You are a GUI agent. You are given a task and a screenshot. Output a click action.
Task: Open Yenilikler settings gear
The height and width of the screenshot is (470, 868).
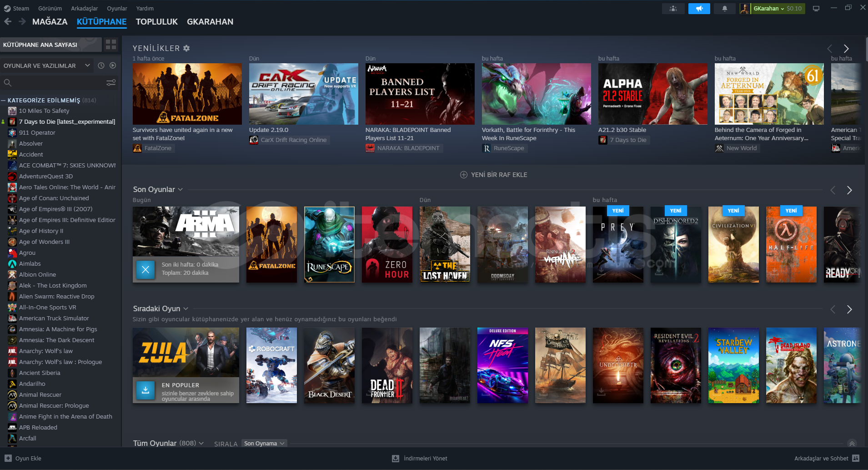coord(186,48)
